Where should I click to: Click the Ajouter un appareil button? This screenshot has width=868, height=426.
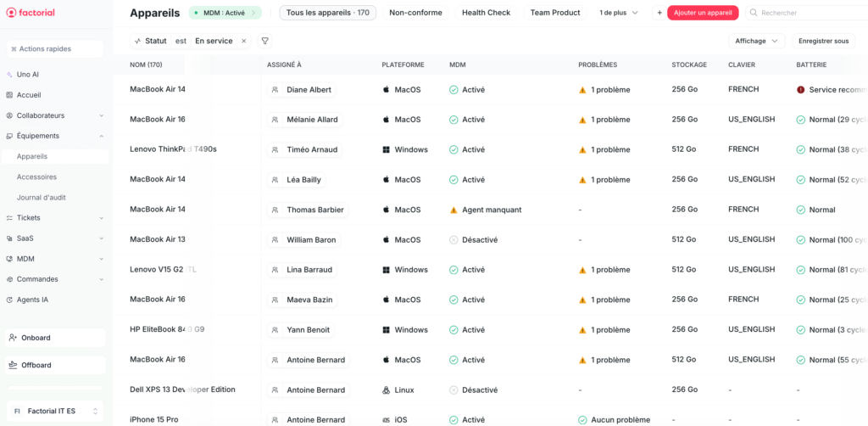pos(703,13)
